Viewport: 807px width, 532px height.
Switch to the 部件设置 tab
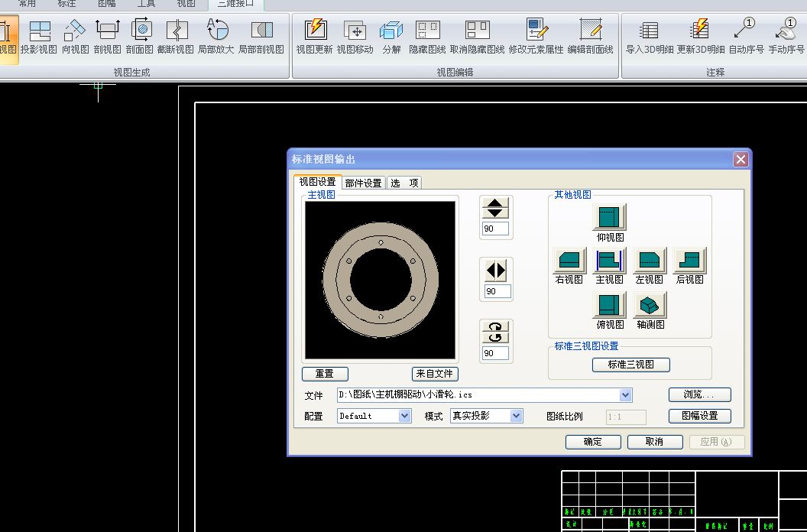pyautogui.click(x=363, y=183)
